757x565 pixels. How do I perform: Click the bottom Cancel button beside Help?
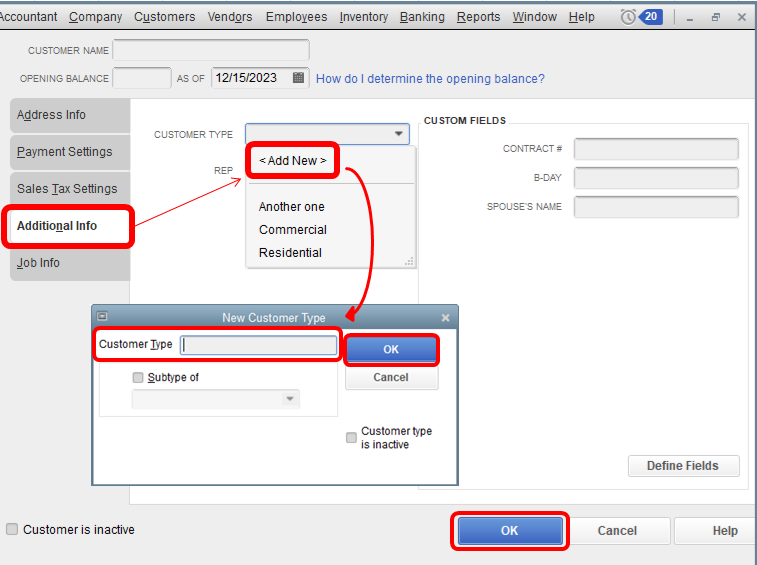coord(617,530)
